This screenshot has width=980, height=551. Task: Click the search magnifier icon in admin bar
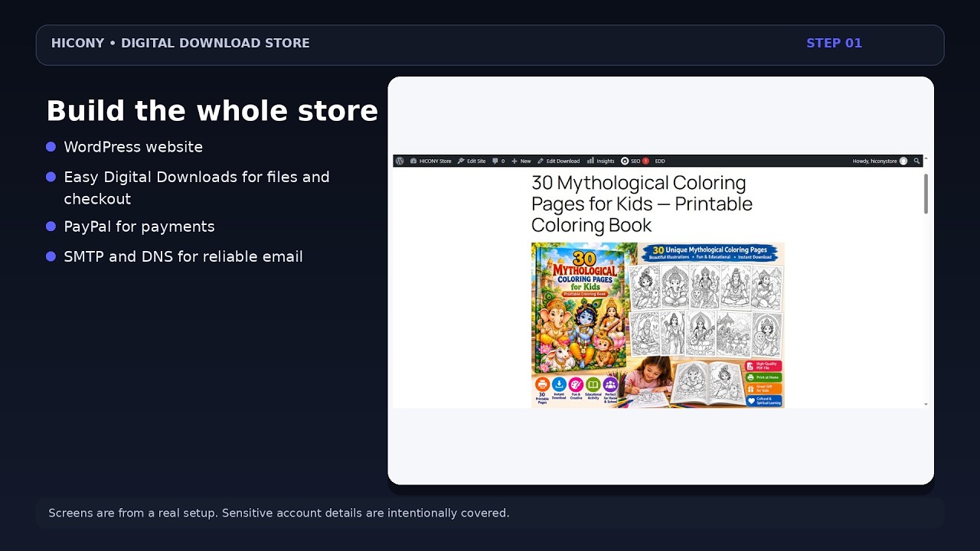(916, 161)
